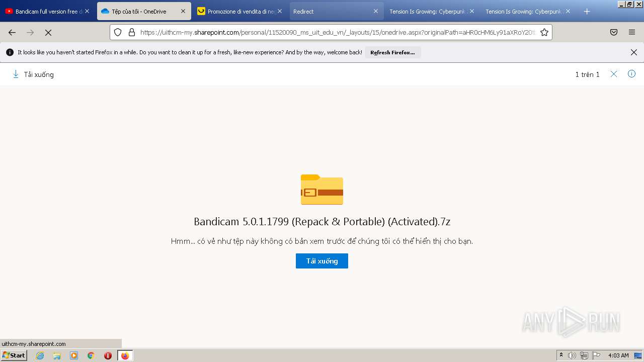Close first Tension Is Growing tab
This screenshot has height=362, width=644.
(x=472, y=11)
